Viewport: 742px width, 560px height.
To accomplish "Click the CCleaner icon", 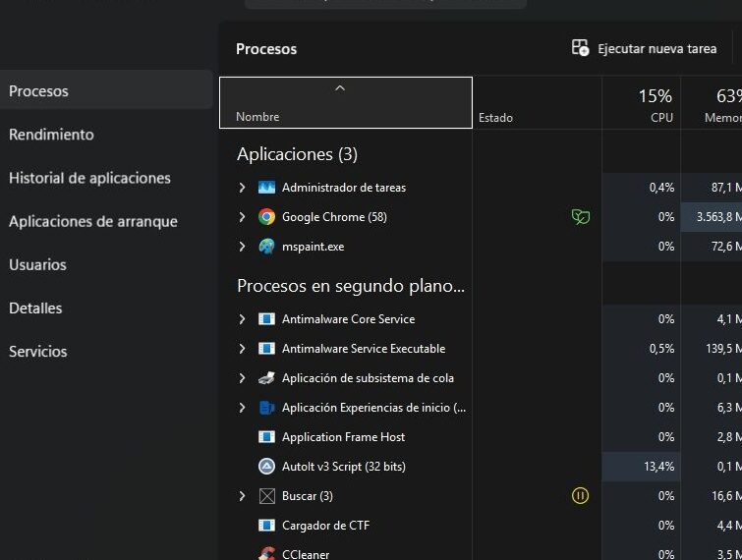I will point(266,553).
